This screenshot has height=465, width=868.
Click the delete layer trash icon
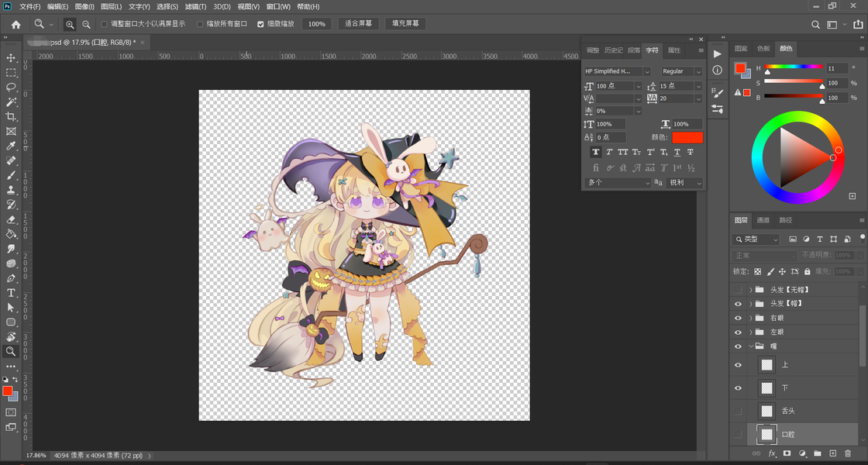(x=848, y=453)
